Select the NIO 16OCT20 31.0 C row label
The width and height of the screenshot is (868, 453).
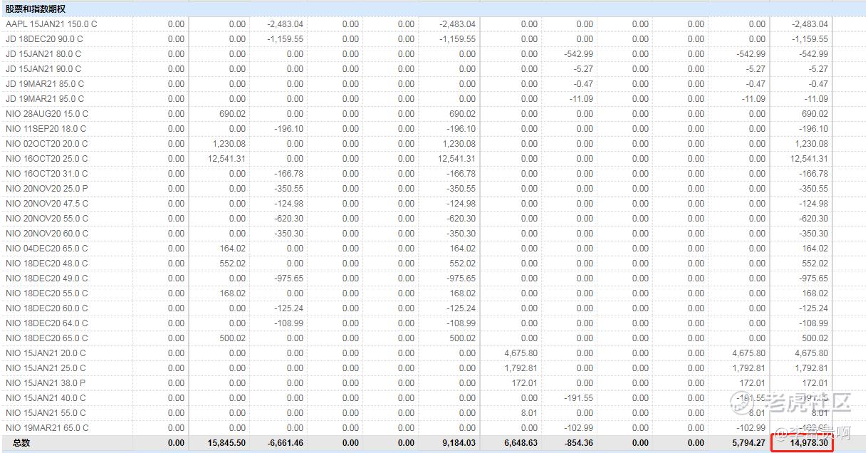coord(47,174)
